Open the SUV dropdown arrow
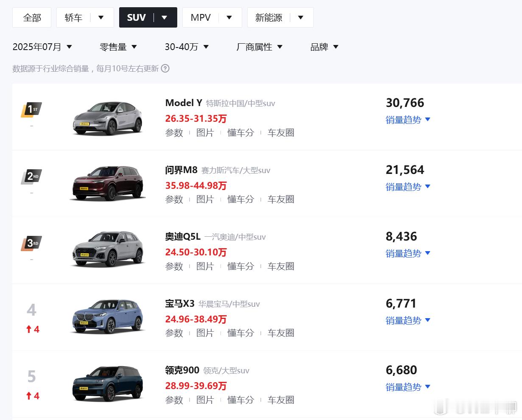Image resolution: width=522 pixels, height=420 pixels. [x=165, y=17]
